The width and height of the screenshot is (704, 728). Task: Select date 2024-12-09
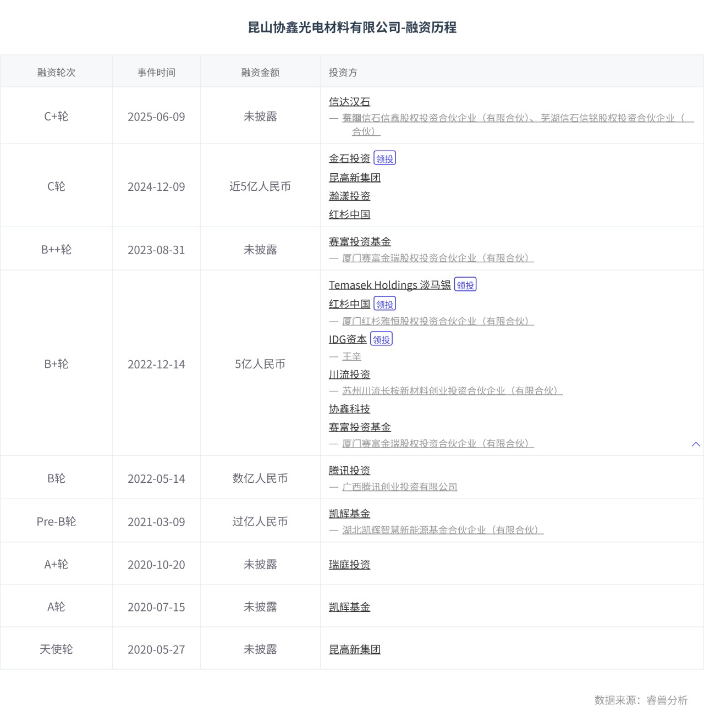pyautogui.click(x=156, y=186)
